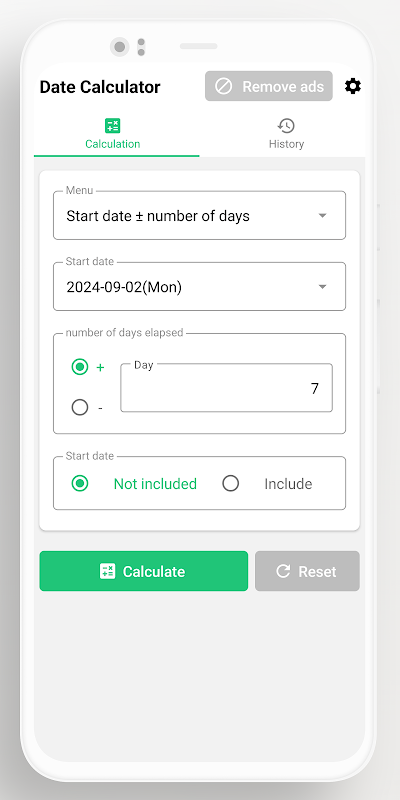Screen dimensions: 400x800
Task: Click the gray Reset button
Action: click(307, 571)
